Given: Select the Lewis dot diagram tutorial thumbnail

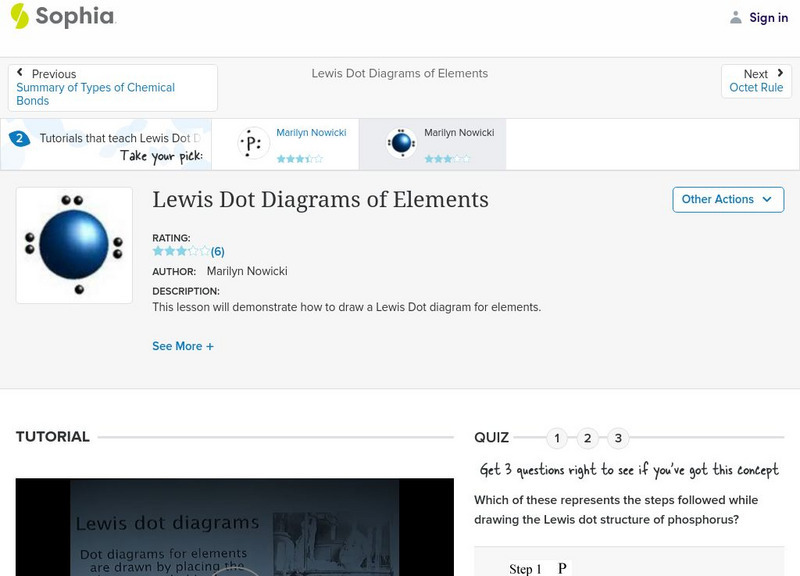Looking at the screenshot, I should click(x=75, y=245).
